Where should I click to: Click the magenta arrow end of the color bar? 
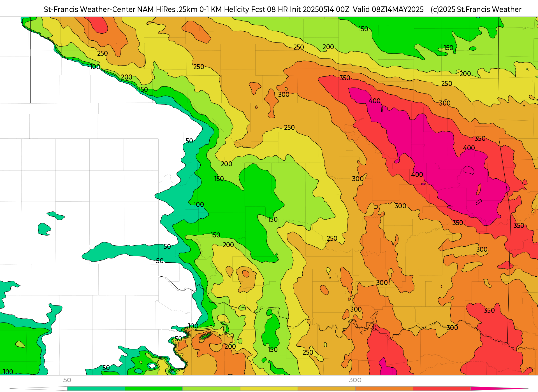pyautogui.click(x=499, y=388)
